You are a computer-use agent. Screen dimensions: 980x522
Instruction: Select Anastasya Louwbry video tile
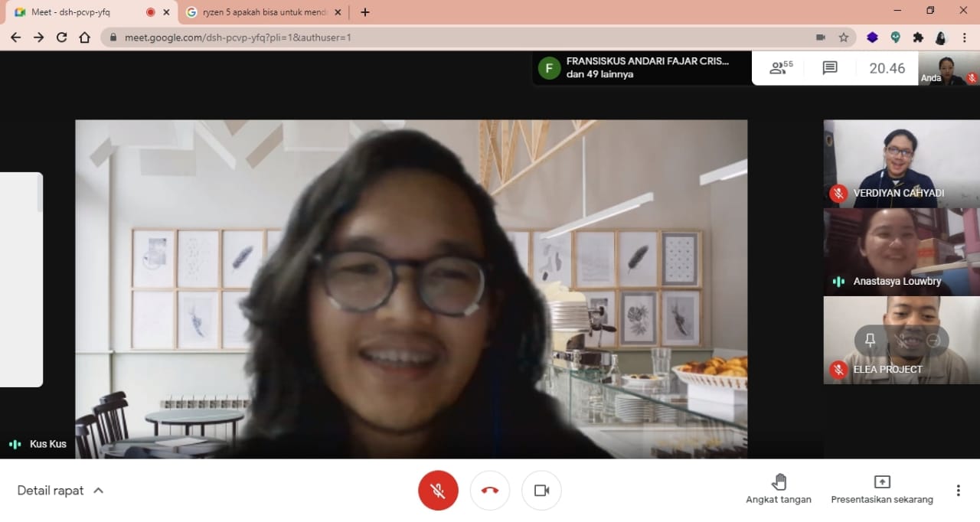[x=901, y=252]
